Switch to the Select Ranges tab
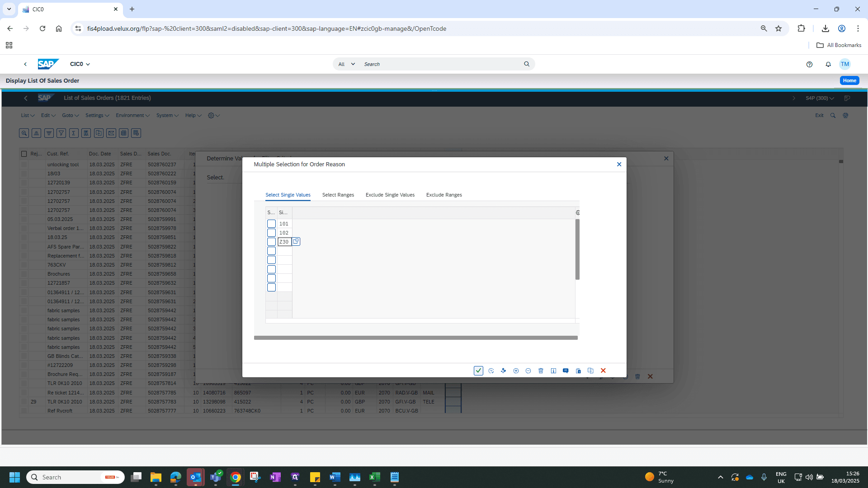Screen dimensions: 868x488 point(338,195)
